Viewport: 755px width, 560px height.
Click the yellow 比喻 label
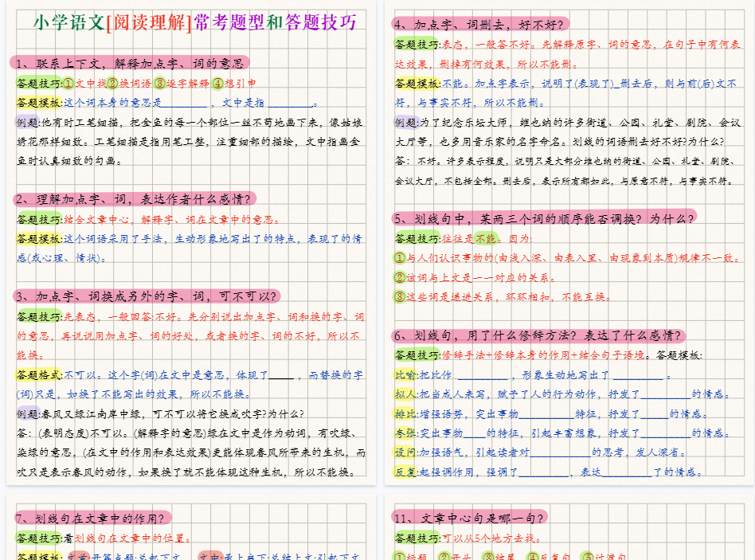click(405, 374)
